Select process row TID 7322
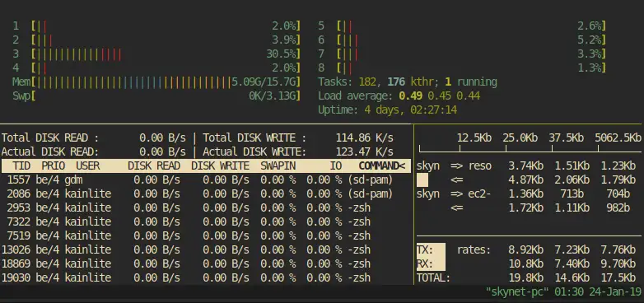The height and width of the screenshot is (303, 644). point(205,221)
